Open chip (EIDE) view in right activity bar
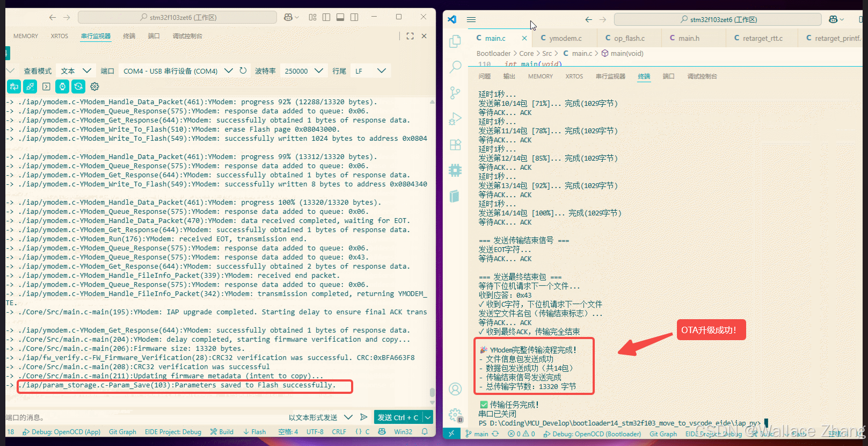This screenshot has height=446, width=868. point(455,170)
